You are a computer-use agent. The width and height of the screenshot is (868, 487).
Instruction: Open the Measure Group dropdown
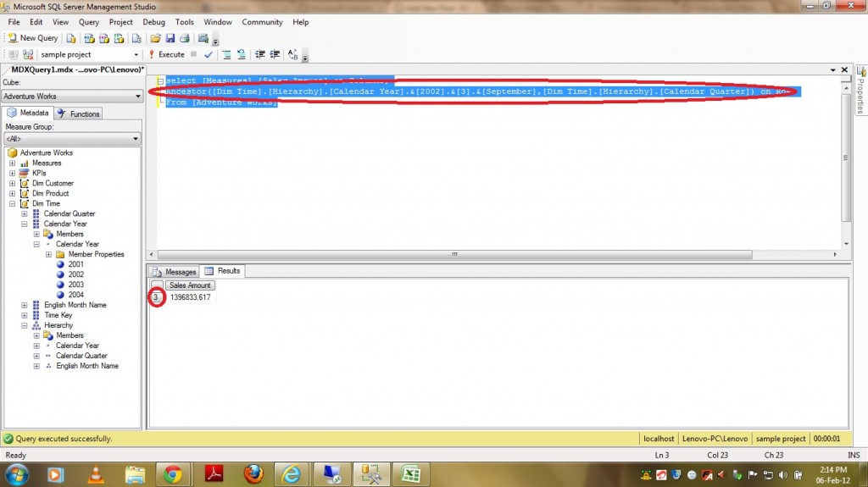point(136,139)
